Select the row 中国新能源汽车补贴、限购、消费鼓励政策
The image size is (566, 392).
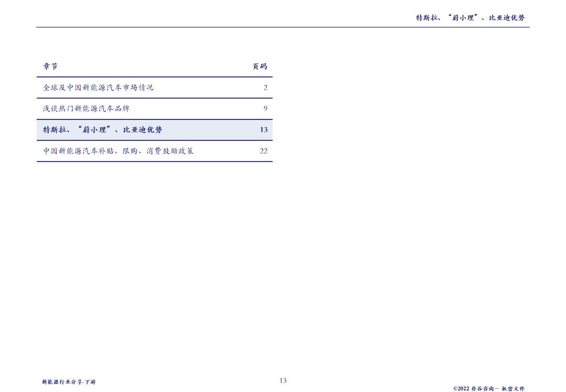[155, 151]
